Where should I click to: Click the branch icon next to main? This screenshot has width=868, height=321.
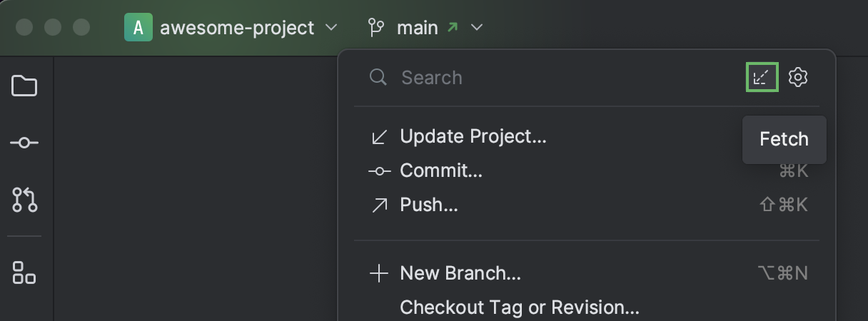[x=375, y=28]
